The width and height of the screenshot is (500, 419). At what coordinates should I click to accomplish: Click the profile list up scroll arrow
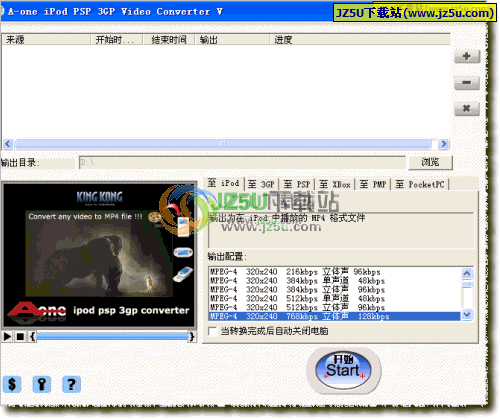pyautogui.click(x=467, y=273)
